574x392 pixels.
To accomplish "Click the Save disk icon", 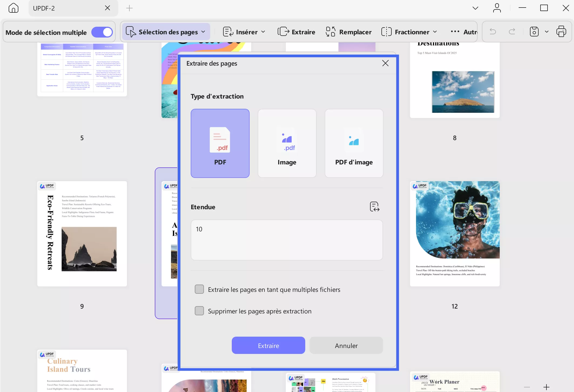I will click(534, 32).
